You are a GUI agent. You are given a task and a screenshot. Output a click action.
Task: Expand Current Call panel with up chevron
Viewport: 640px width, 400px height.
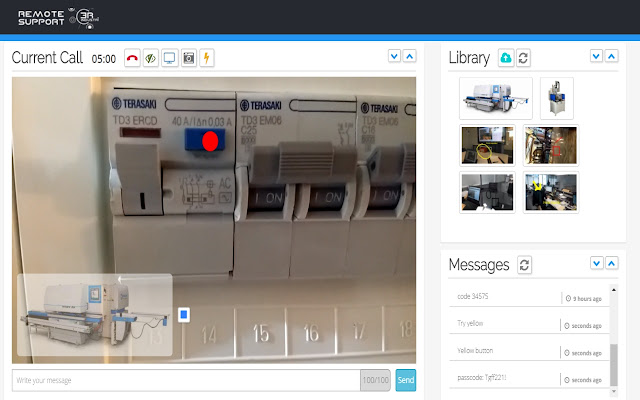[x=409, y=56]
